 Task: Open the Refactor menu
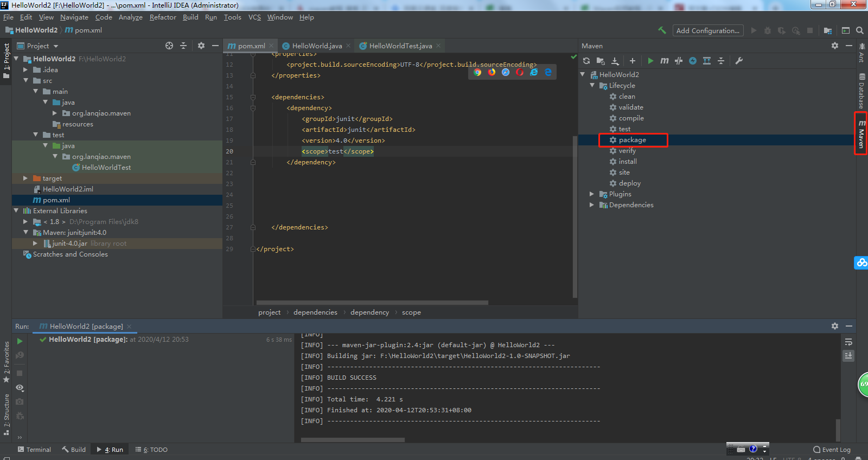(163, 17)
